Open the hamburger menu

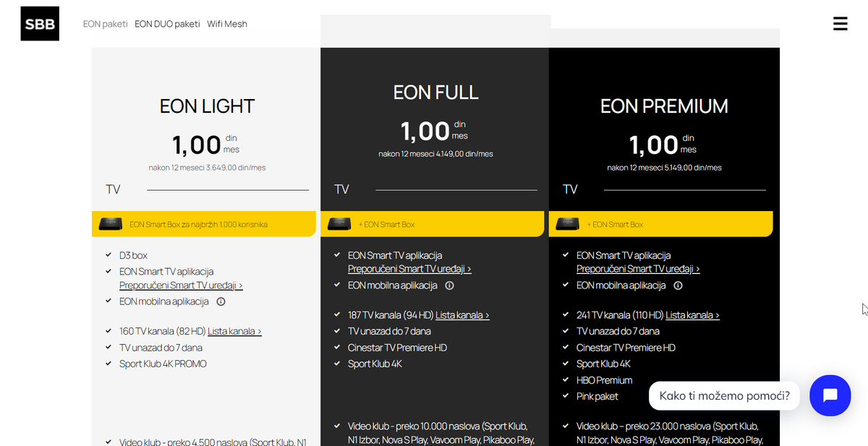(840, 24)
